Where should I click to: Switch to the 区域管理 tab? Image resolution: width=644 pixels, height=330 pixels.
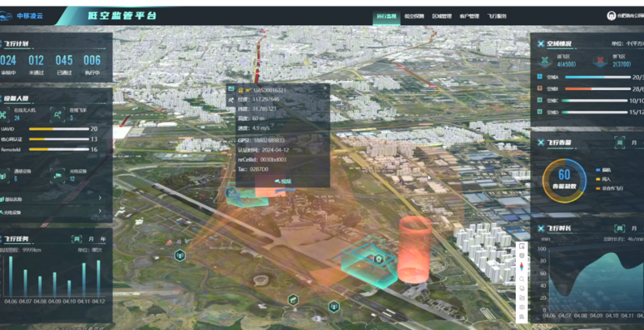point(442,15)
